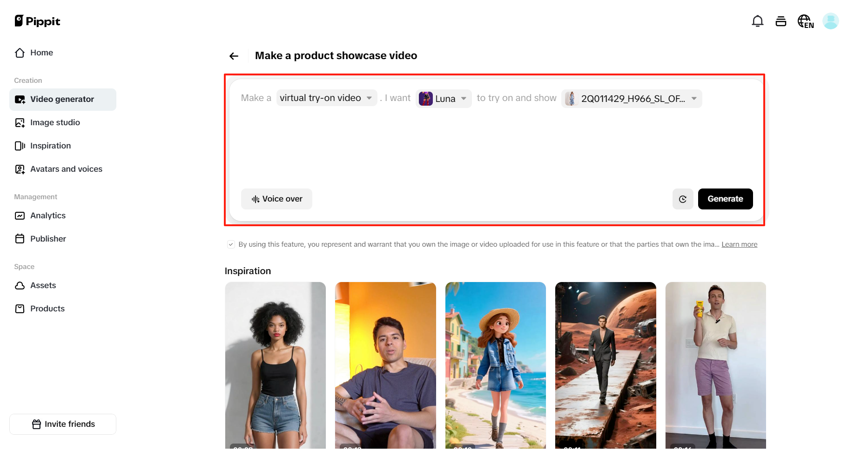The image size is (868, 451).
Task: Toggle the image ownership consent checkbox
Action: click(x=231, y=244)
